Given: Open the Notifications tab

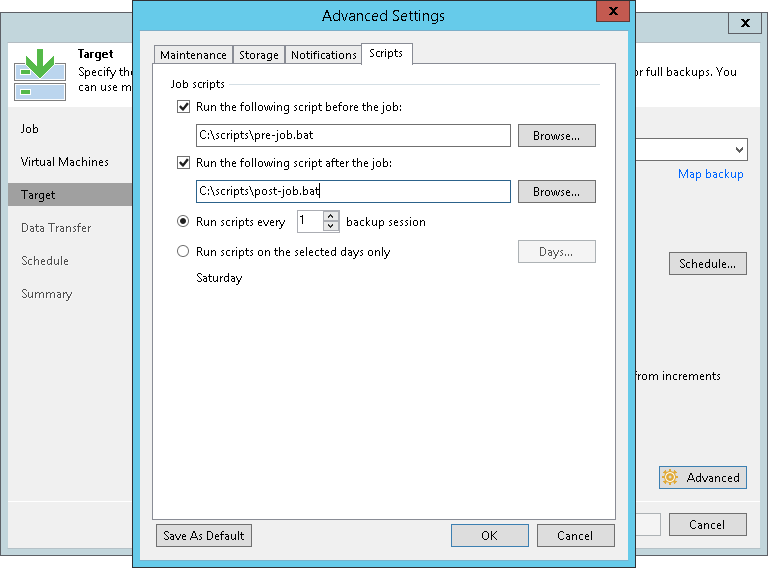Looking at the screenshot, I should pos(324,55).
